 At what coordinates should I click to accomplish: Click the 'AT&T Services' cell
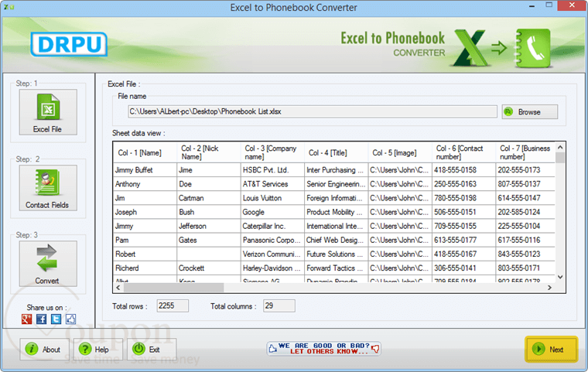[x=272, y=184]
